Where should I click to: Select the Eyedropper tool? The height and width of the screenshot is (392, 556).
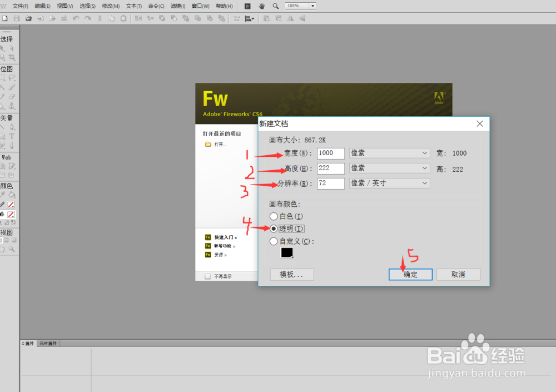point(3,195)
